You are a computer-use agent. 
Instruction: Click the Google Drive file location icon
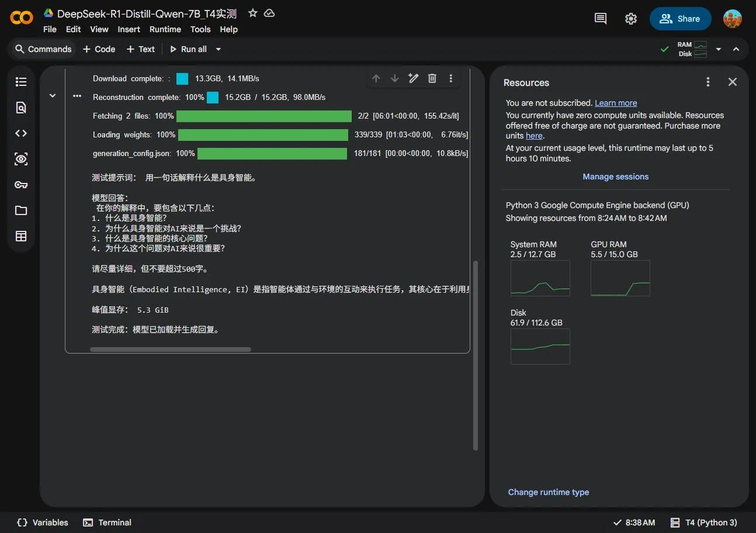(48, 13)
